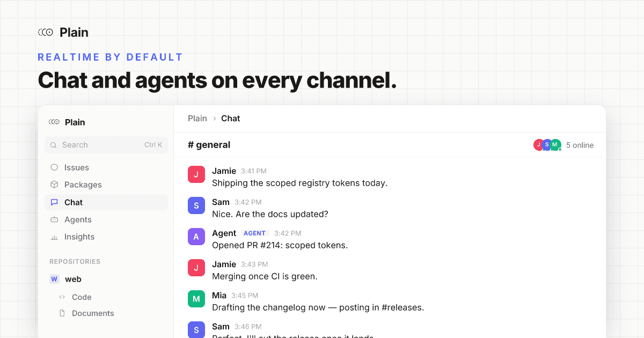This screenshot has height=338, width=644.
Task: Click the 3:45 PM timestamp
Action: click(x=245, y=296)
